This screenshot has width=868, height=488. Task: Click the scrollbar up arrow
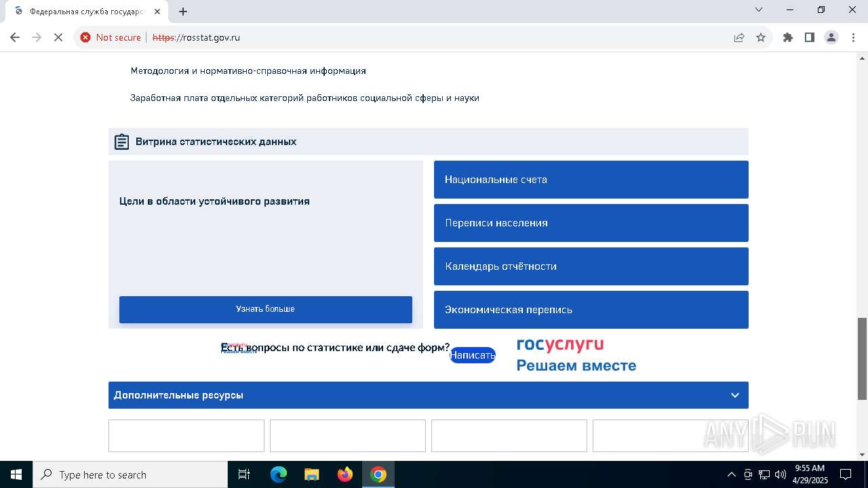pos(862,58)
